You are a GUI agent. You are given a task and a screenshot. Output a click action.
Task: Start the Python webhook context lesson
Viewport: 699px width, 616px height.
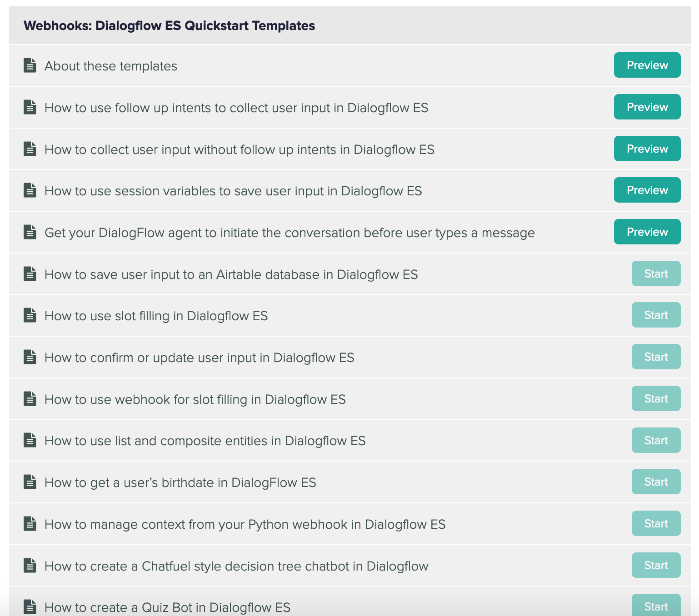656,523
